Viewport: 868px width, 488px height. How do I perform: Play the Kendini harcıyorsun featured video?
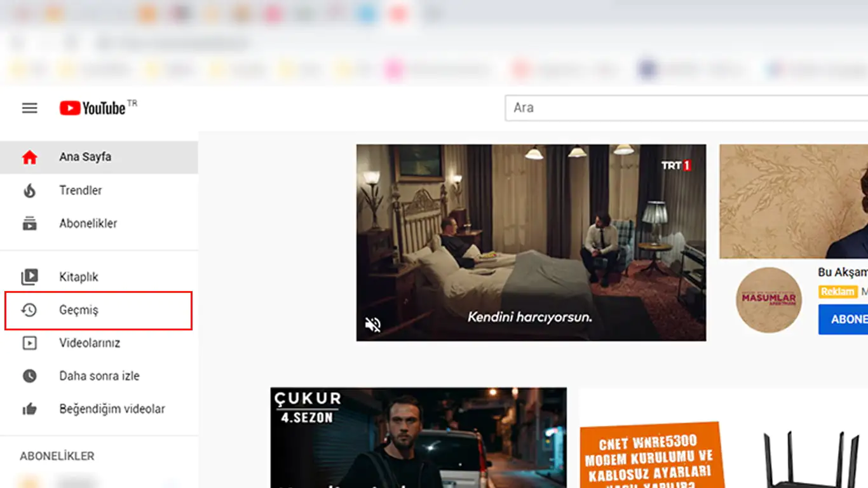[x=531, y=241]
